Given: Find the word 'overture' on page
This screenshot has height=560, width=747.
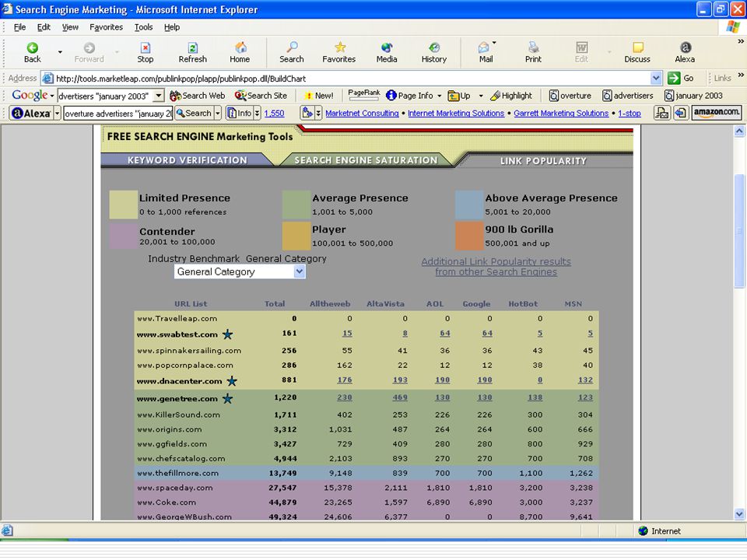Looking at the screenshot, I should coord(570,96).
